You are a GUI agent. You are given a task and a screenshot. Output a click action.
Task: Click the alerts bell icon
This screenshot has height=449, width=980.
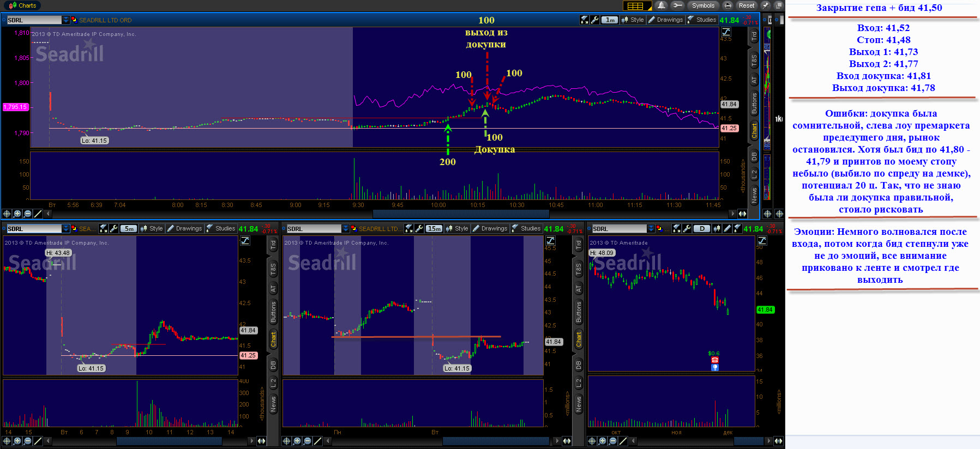(x=662, y=5)
